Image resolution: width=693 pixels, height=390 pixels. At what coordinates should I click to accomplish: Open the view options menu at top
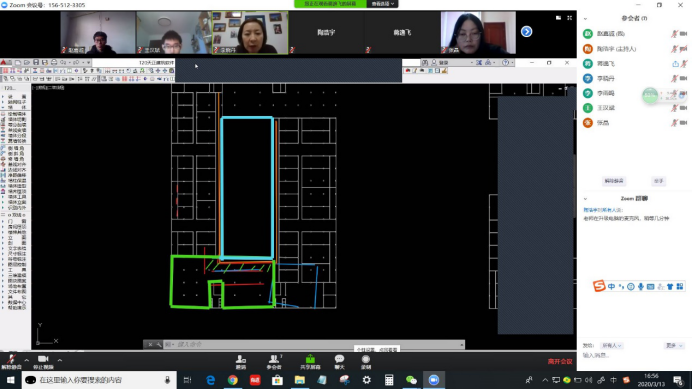[383, 4]
